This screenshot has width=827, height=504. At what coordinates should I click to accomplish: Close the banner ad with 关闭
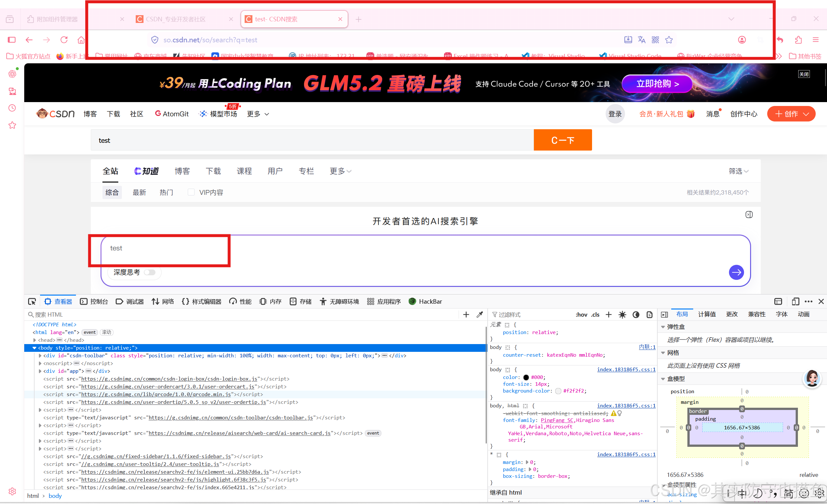tap(804, 74)
